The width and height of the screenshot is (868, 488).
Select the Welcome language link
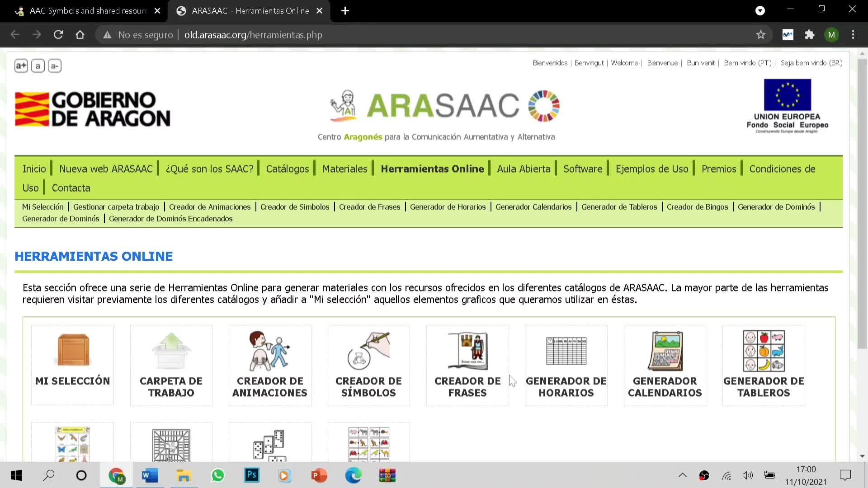[x=624, y=63]
